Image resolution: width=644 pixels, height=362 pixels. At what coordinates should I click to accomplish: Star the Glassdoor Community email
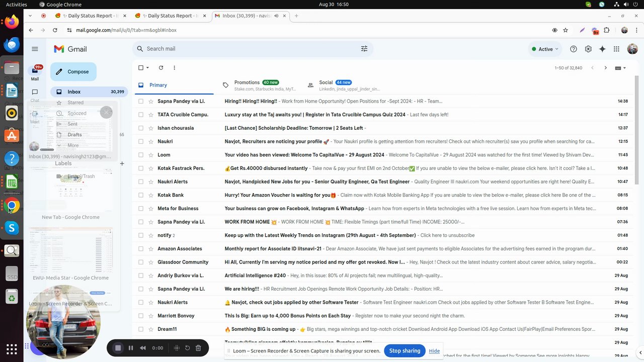click(x=151, y=262)
